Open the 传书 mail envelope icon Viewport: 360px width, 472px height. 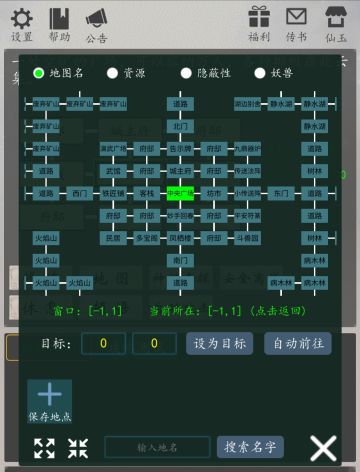click(x=296, y=17)
